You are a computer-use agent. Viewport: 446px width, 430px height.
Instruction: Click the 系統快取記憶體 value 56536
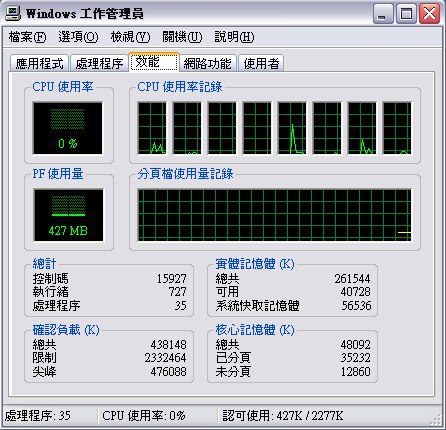click(x=356, y=306)
